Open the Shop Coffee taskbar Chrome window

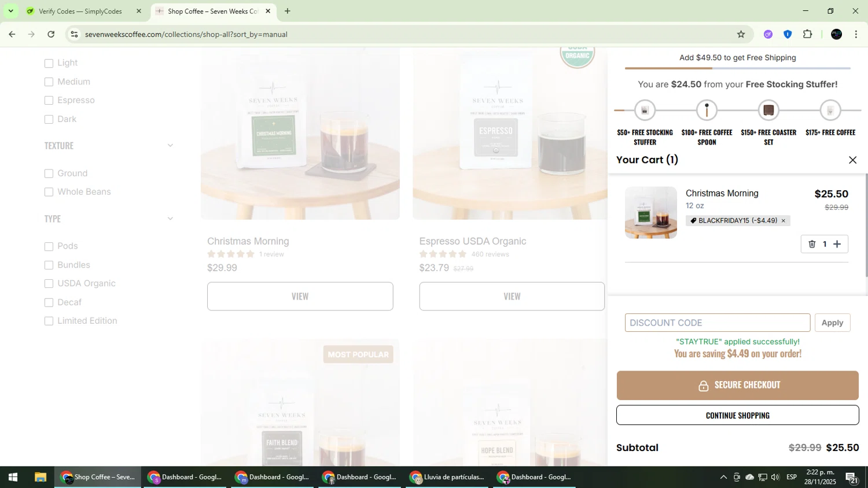coord(98,477)
